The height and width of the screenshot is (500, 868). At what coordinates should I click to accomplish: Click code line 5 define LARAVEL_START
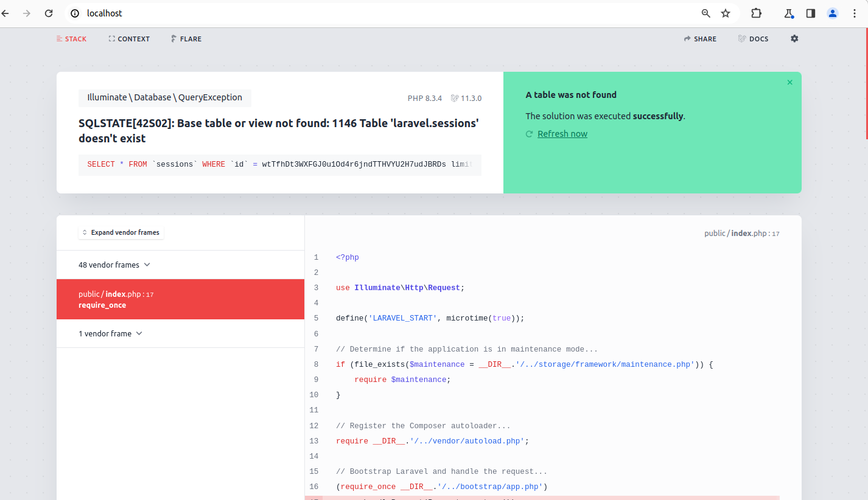pyautogui.click(x=430, y=318)
